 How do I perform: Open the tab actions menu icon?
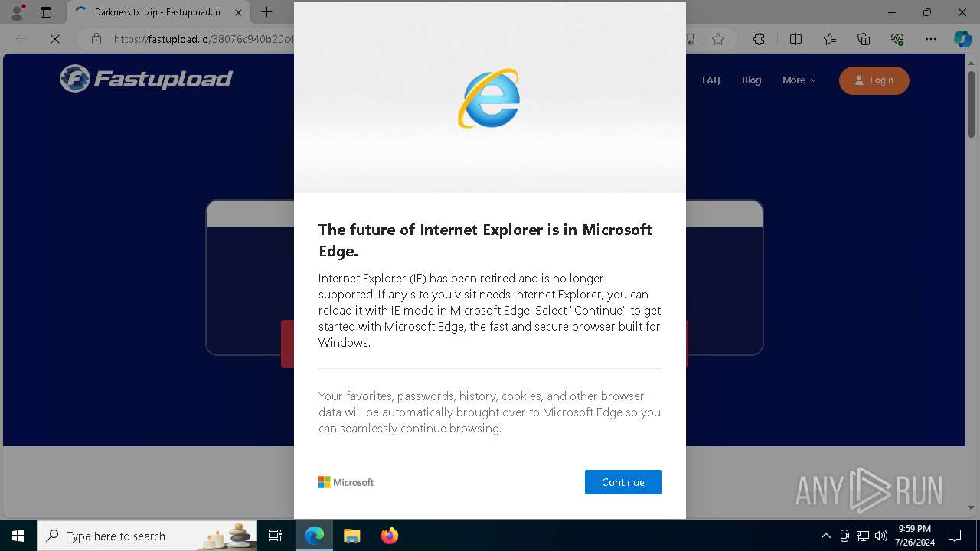coord(46,12)
